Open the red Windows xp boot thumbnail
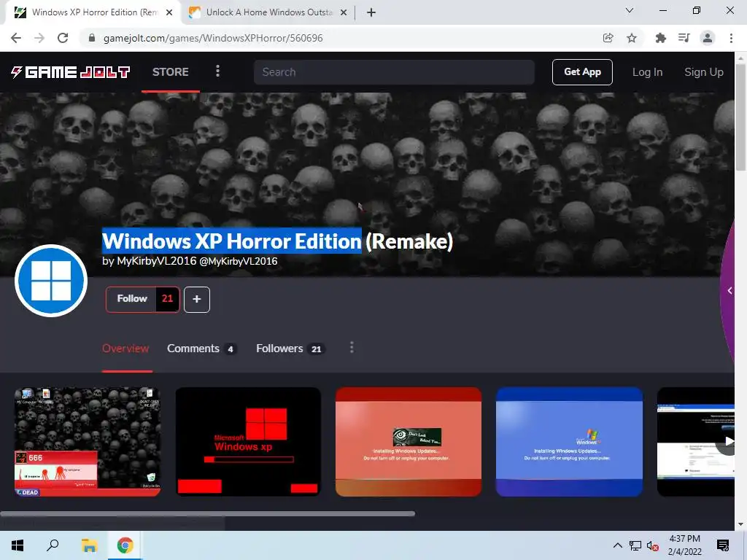The height and width of the screenshot is (560, 747). tap(248, 442)
